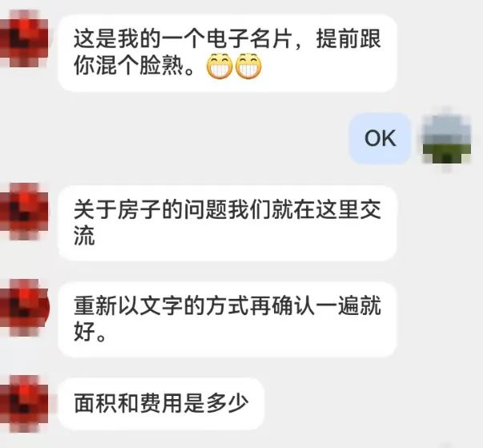Viewport: 483px width, 448px height.
Task: Select the 面积和费用是多少 message bubble
Action: click(x=161, y=404)
